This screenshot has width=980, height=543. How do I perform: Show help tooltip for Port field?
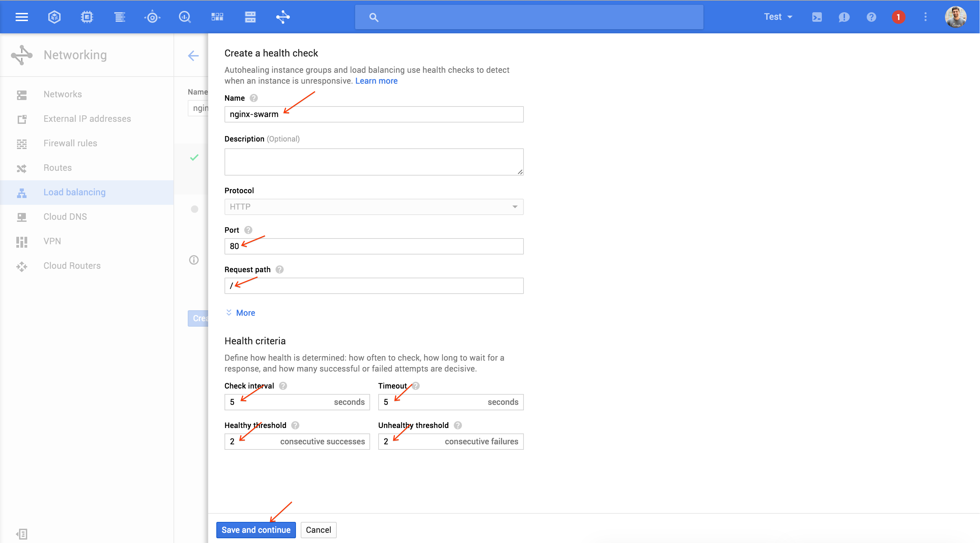[248, 230]
